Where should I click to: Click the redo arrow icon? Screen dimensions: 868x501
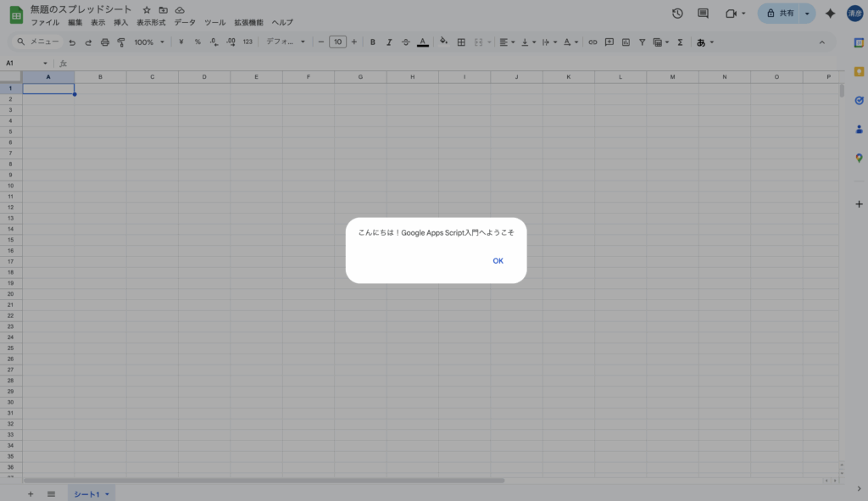tap(88, 42)
